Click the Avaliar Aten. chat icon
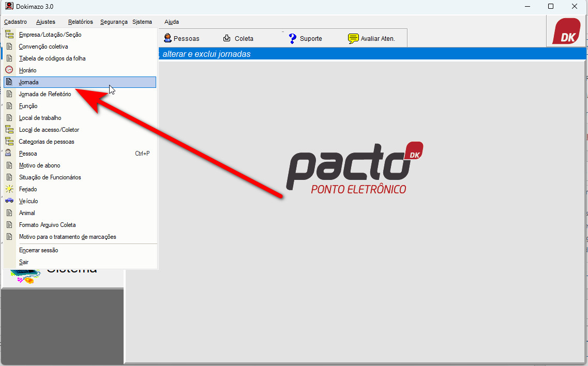Image resolution: width=588 pixels, height=366 pixels. [x=353, y=38]
